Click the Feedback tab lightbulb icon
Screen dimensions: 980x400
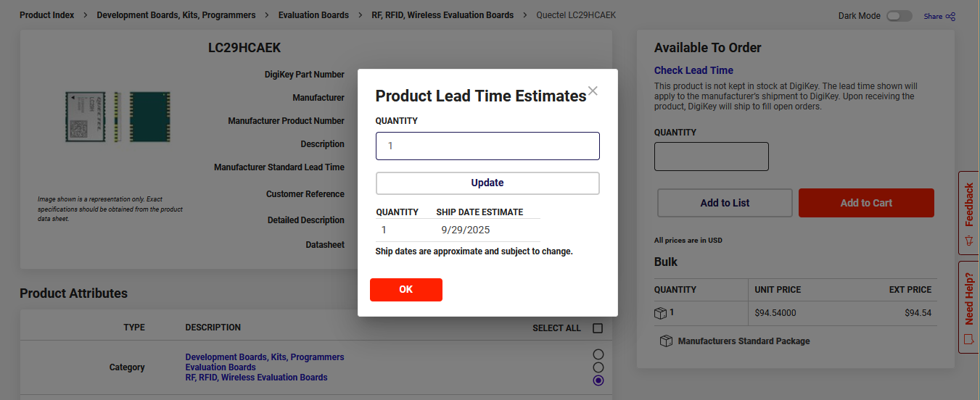point(968,240)
